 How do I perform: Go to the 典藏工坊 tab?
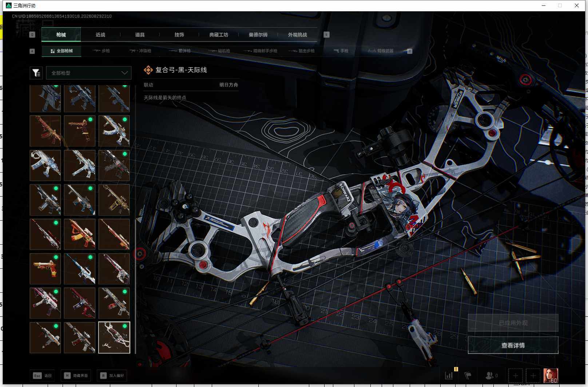click(219, 35)
